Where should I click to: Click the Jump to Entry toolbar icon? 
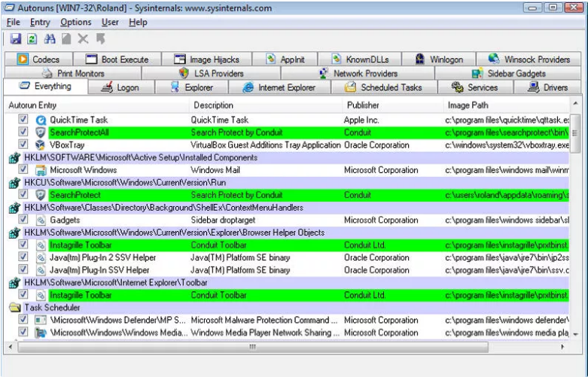click(x=100, y=38)
